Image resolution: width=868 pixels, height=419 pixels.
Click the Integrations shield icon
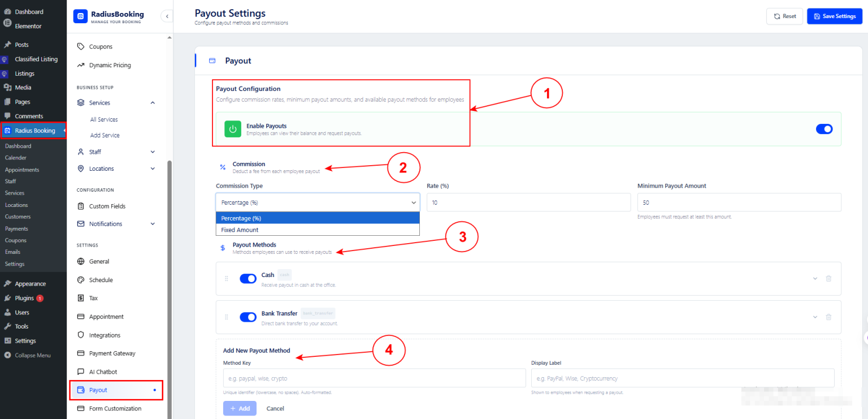point(81,335)
